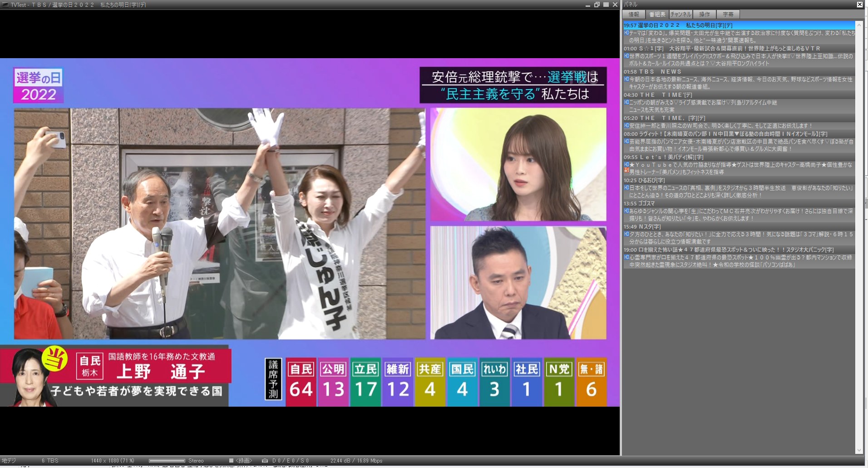Start recording with the <録画> button
Screen dimensions: 868x468
click(244, 461)
